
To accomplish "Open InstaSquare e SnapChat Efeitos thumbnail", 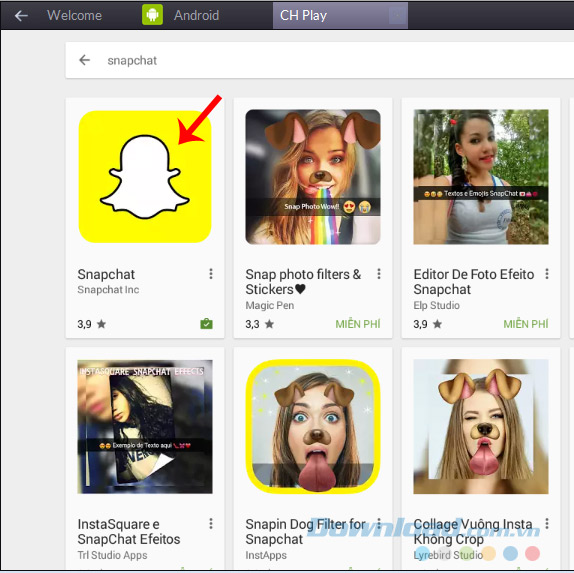I will click(x=145, y=427).
